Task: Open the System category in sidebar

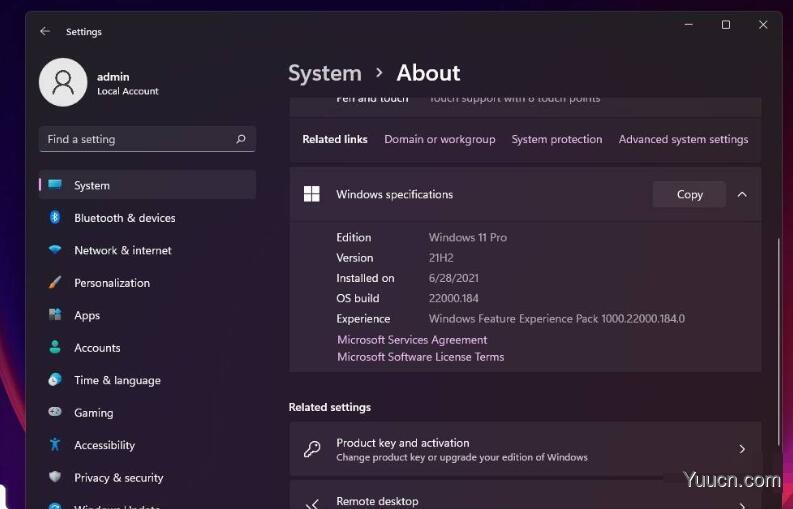Action: [x=147, y=185]
